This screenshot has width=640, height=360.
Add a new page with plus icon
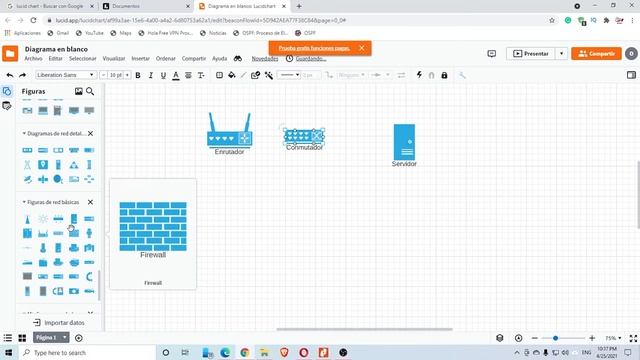[79, 338]
